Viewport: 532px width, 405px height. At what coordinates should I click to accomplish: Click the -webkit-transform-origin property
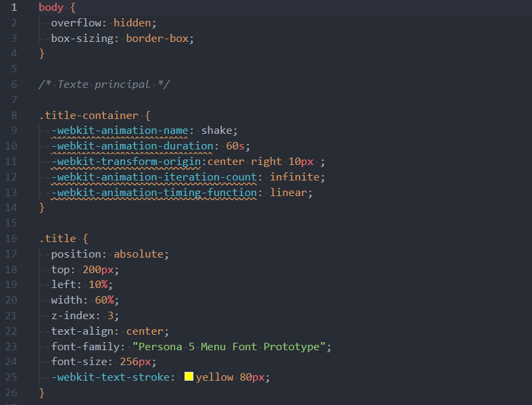pyautogui.click(x=128, y=162)
